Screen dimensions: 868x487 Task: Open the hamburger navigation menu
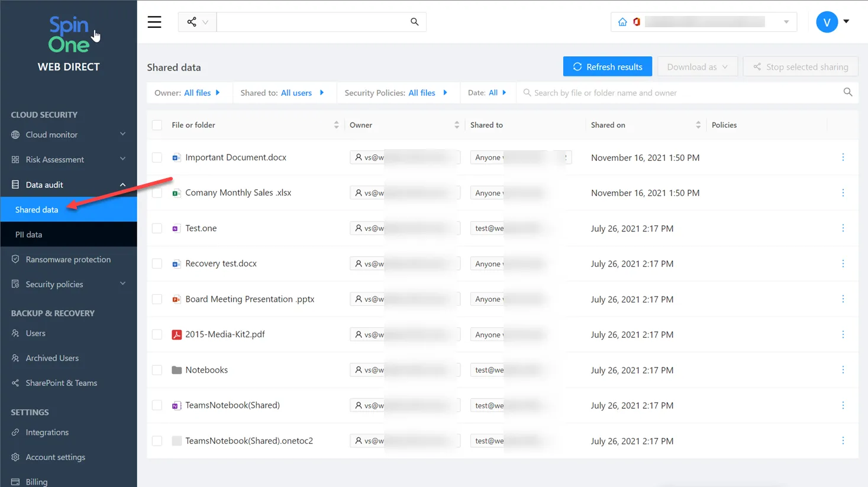[x=154, y=22]
